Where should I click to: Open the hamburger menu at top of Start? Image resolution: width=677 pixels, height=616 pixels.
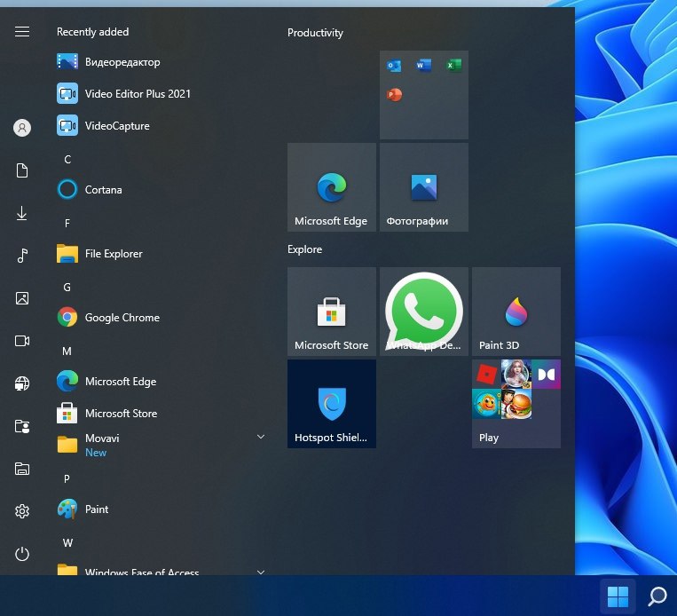tap(22, 32)
